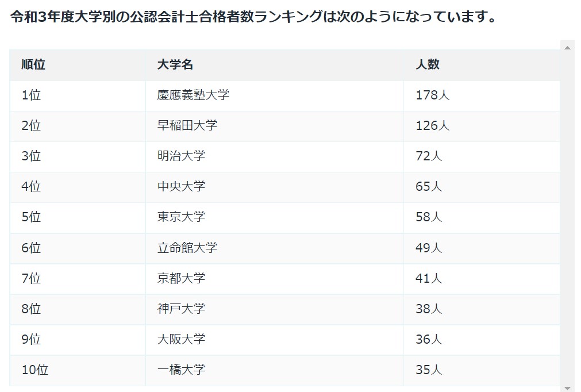Click the scrollbar up arrow

click(567, 48)
